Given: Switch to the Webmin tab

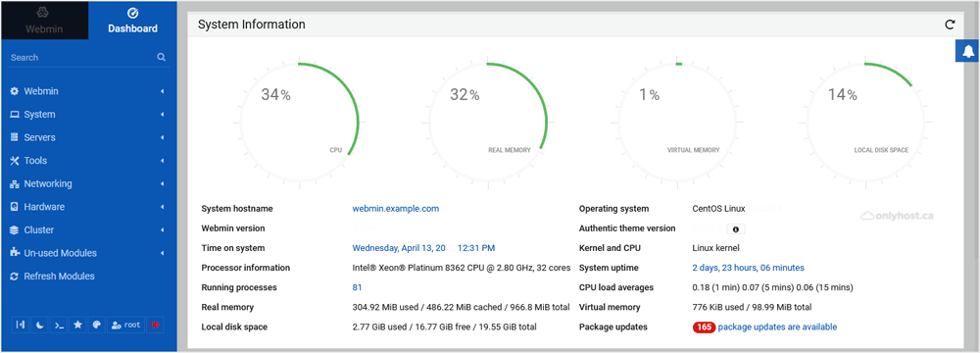Looking at the screenshot, I should pos(44,21).
